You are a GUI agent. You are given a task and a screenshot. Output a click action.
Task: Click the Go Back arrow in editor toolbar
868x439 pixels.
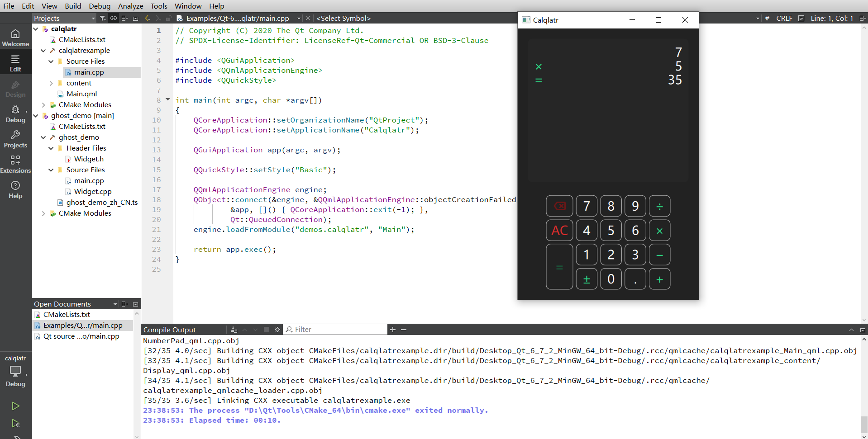(148, 18)
